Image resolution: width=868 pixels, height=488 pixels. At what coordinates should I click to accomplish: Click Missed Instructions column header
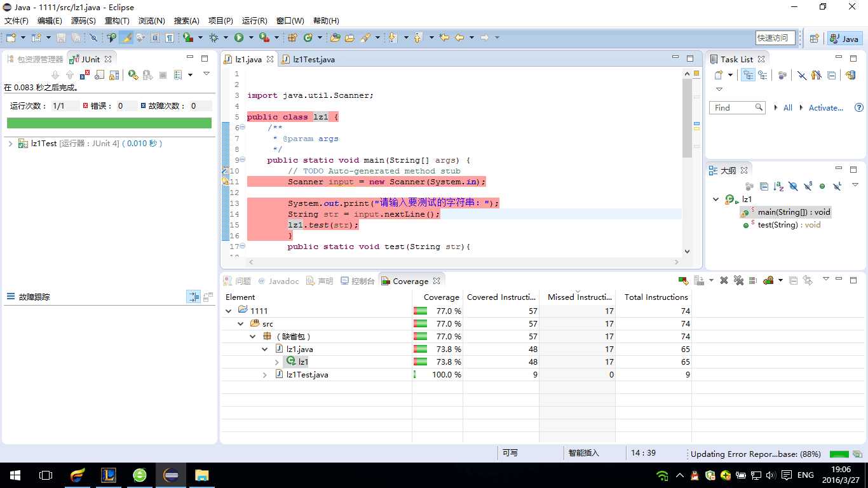577,297
